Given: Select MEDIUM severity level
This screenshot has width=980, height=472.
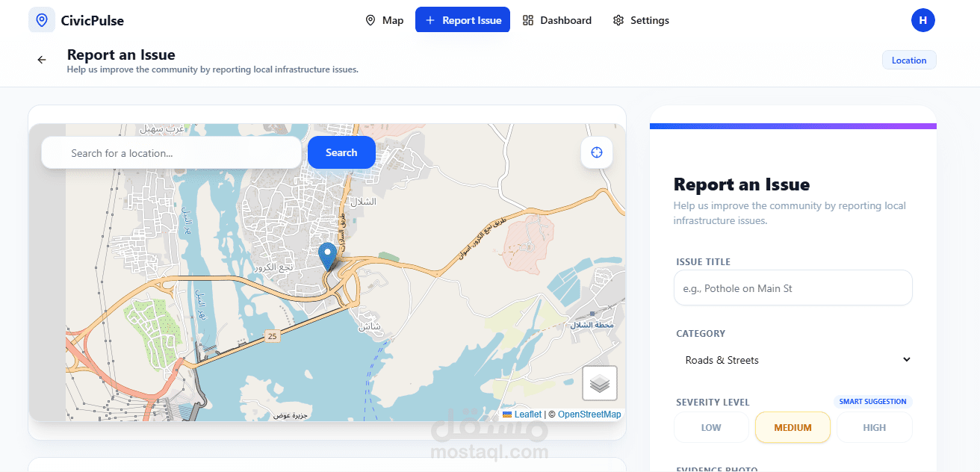Looking at the screenshot, I should pyautogui.click(x=793, y=428).
